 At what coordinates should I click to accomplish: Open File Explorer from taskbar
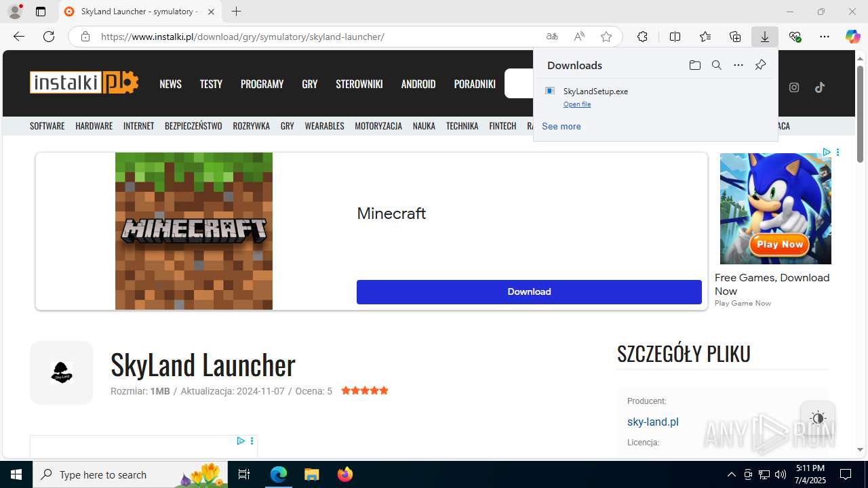[311, 474]
